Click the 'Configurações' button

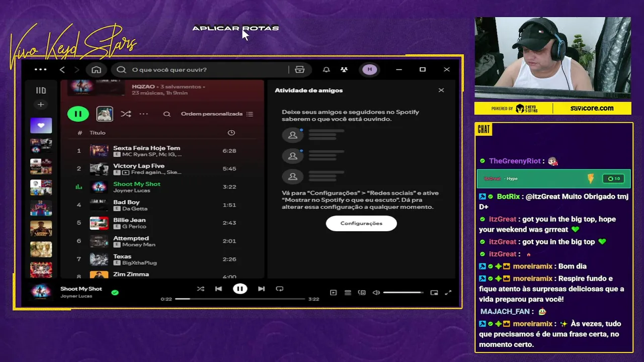[x=361, y=223]
